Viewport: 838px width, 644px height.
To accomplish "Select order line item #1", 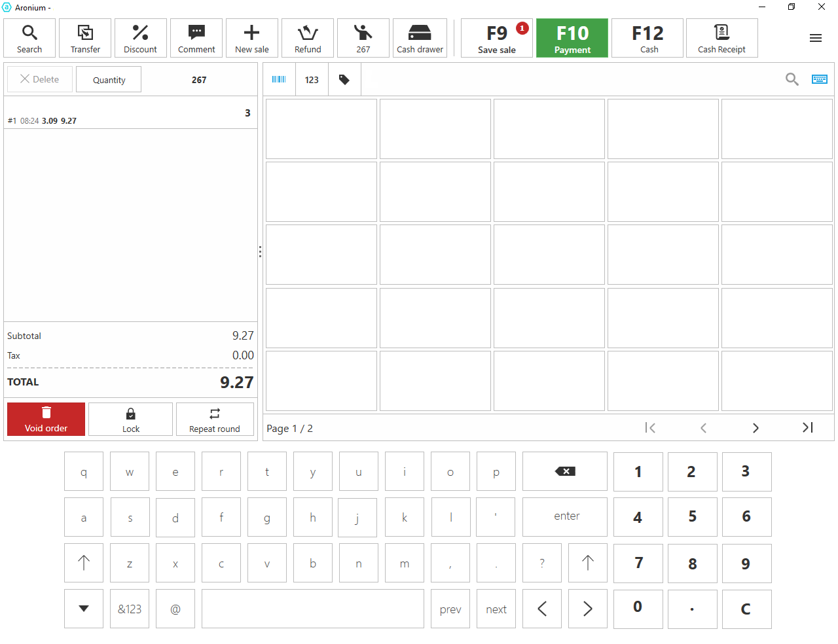I will click(130, 114).
